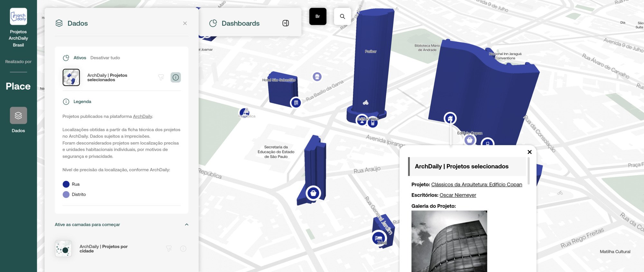The width and height of the screenshot is (644, 272).
Task: Click the dark blue Rua legend swatch
Action: pos(66,184)
